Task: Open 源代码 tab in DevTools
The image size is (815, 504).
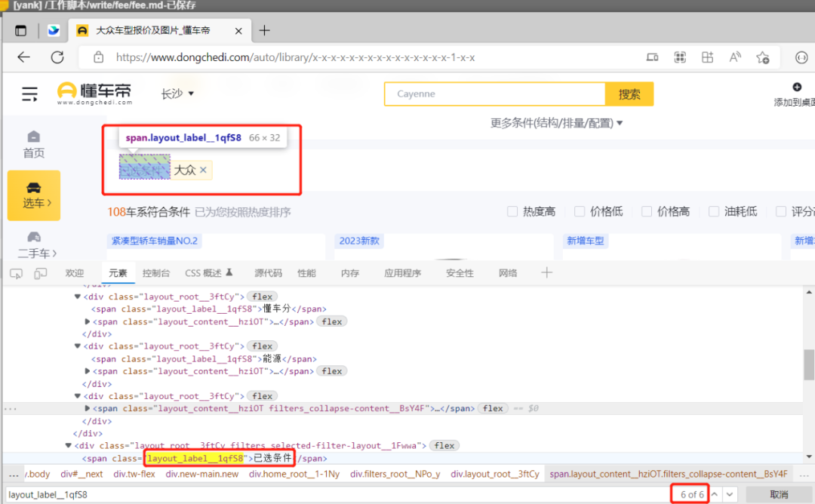Action: 268,273
